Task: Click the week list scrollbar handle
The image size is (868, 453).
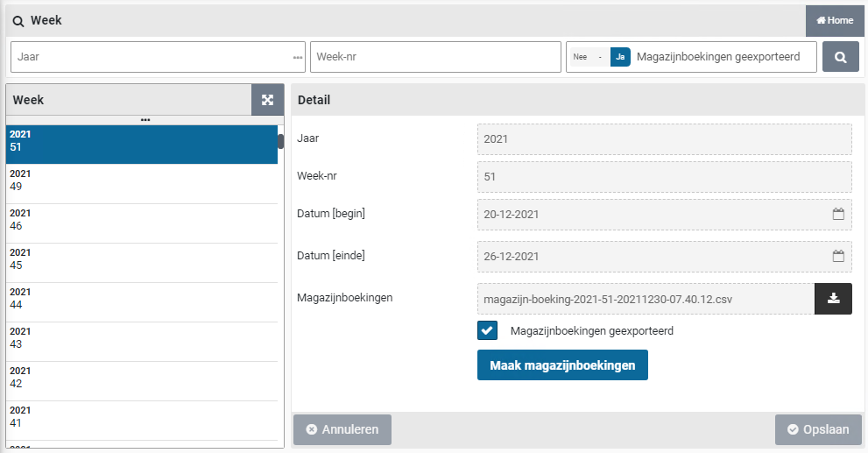Action: [x=281, y=141]
